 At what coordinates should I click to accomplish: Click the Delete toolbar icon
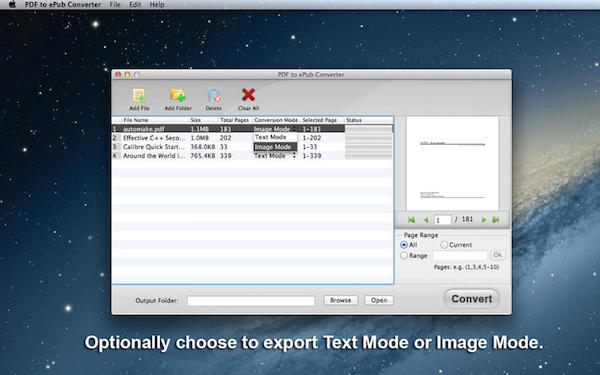coord(214,96)
